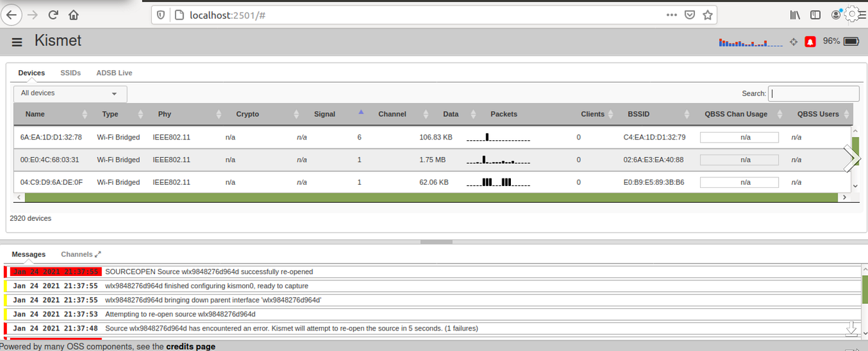
Task: Click QBSS usage bar for 04:C9:D9:6A:DE:0F
Action: tap(739, 182)
